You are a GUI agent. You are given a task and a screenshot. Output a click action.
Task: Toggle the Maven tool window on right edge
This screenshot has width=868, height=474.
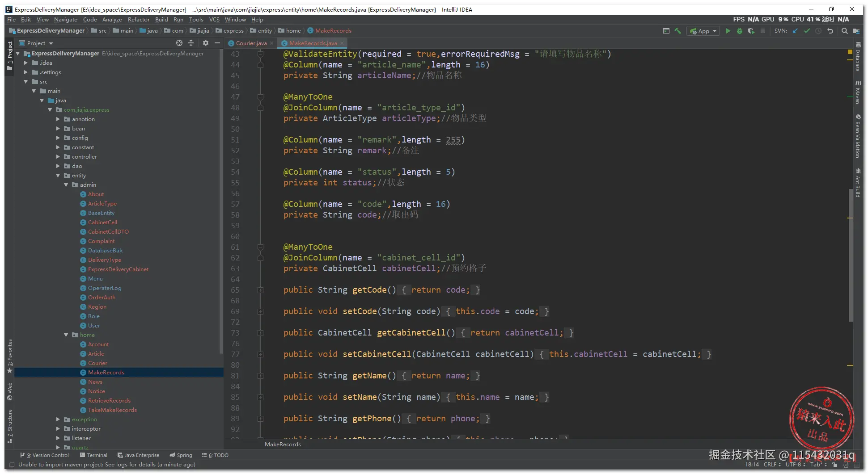pyautogui.click(x=858, y=92)
